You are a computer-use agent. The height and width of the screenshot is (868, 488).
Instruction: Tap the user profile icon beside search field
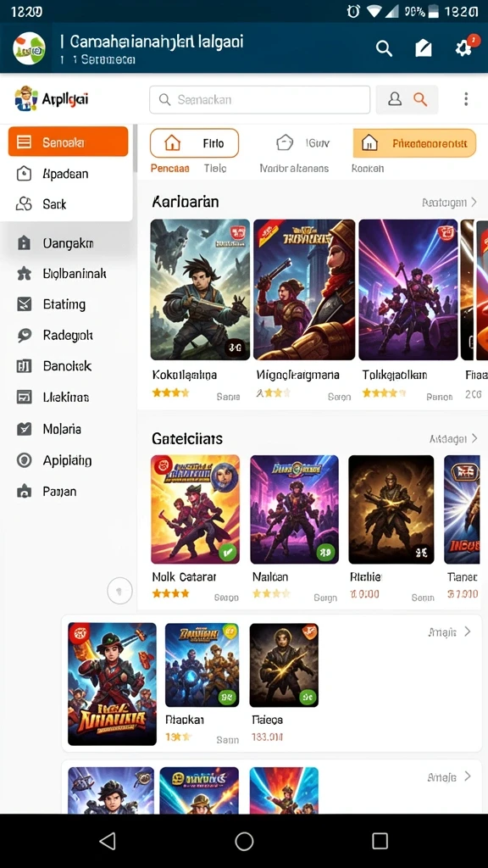pyautogui.click(x=395, y=99)
